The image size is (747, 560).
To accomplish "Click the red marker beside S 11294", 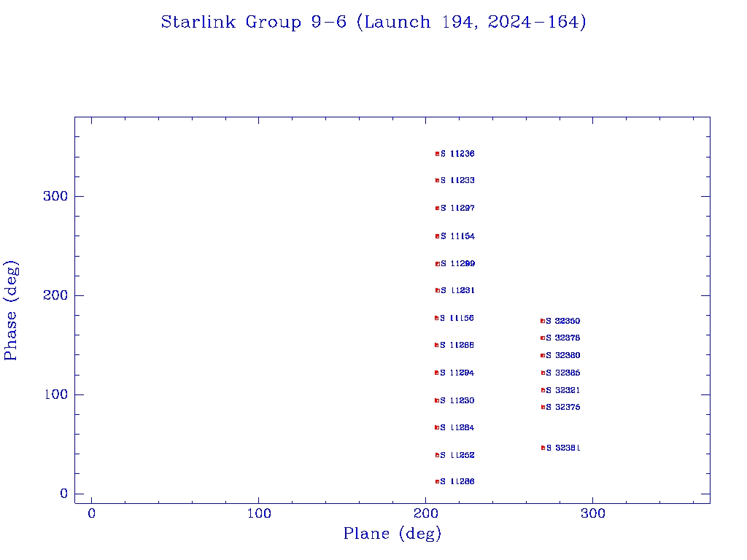I will click(437, 373).
